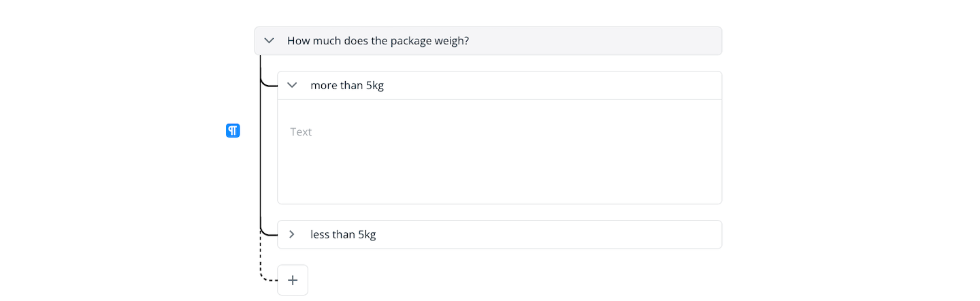This screenshot has width=980, height=301.
Task: Click the '5kg' text in the 'more than' answer
Action: [x=375, y=86]
